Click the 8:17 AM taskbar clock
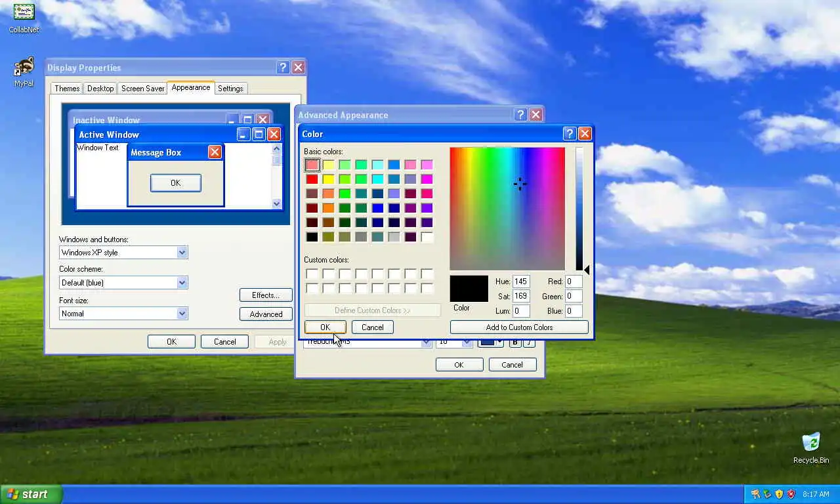Image resolution: width=840 pixels, height=504 pixels. click(816, 494)
